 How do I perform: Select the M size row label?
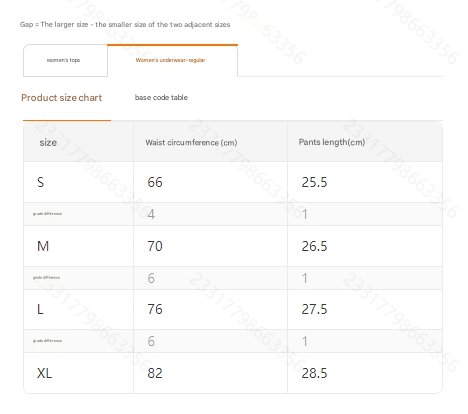(43, 246)
